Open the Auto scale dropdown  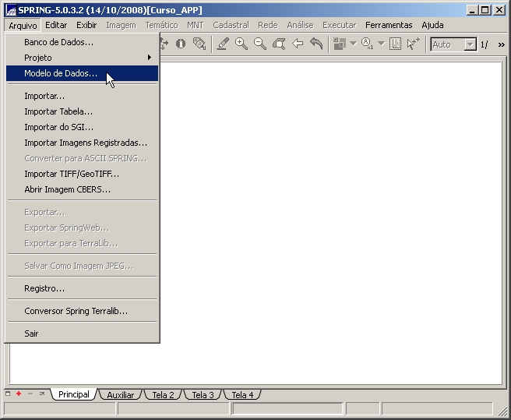pyautogui.click(x=470, y=44)
